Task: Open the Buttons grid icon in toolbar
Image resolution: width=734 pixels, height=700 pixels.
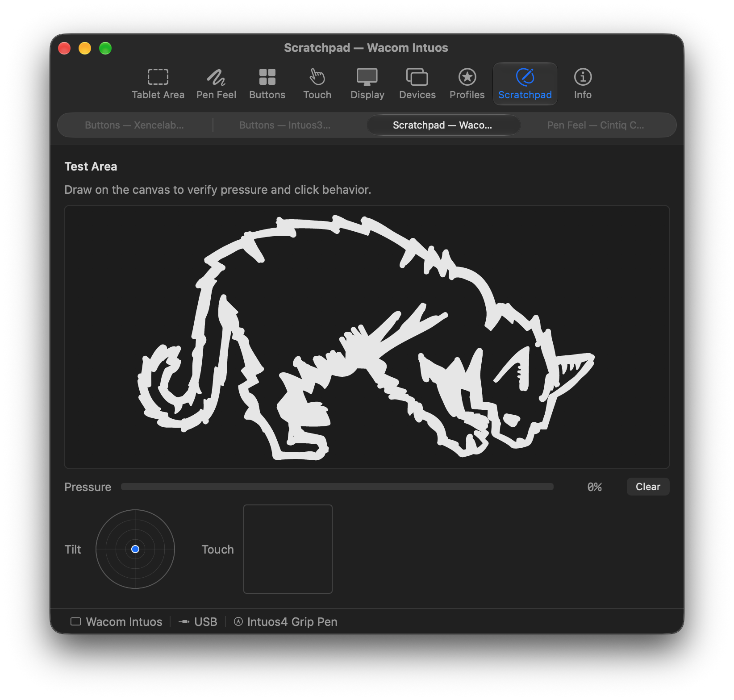Action: 267,77
